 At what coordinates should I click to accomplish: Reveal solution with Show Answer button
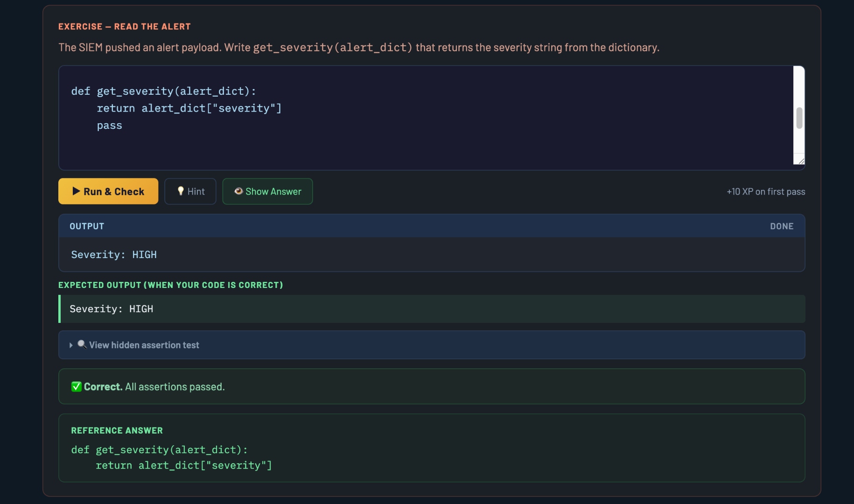(x=267, y=191)
